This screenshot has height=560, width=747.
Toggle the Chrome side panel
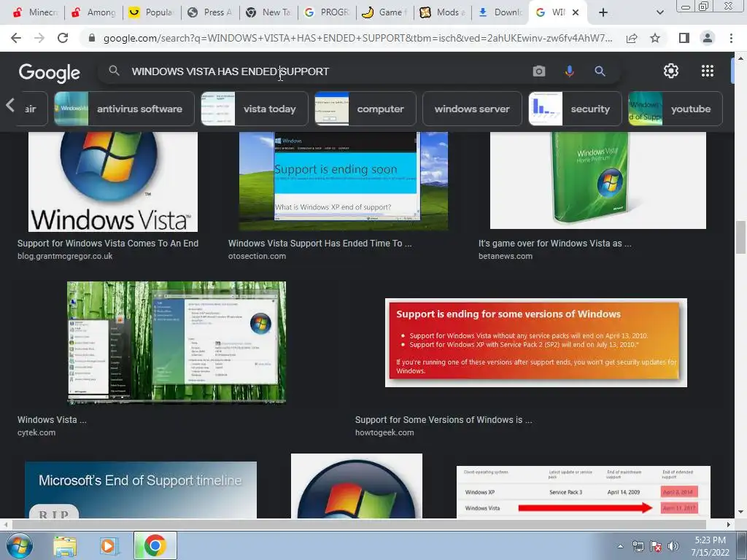[x=684, y=38]
